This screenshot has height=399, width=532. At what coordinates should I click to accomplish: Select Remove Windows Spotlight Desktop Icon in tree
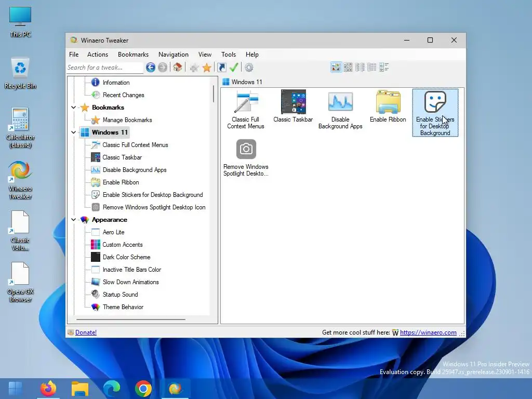pyautogui.click(x=154, y=207)
